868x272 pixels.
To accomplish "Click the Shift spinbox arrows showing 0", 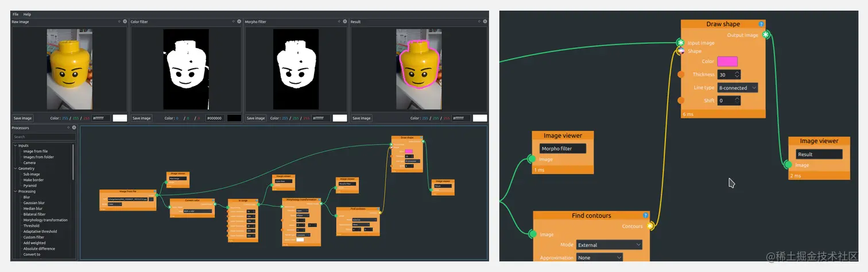I will 738,100.
